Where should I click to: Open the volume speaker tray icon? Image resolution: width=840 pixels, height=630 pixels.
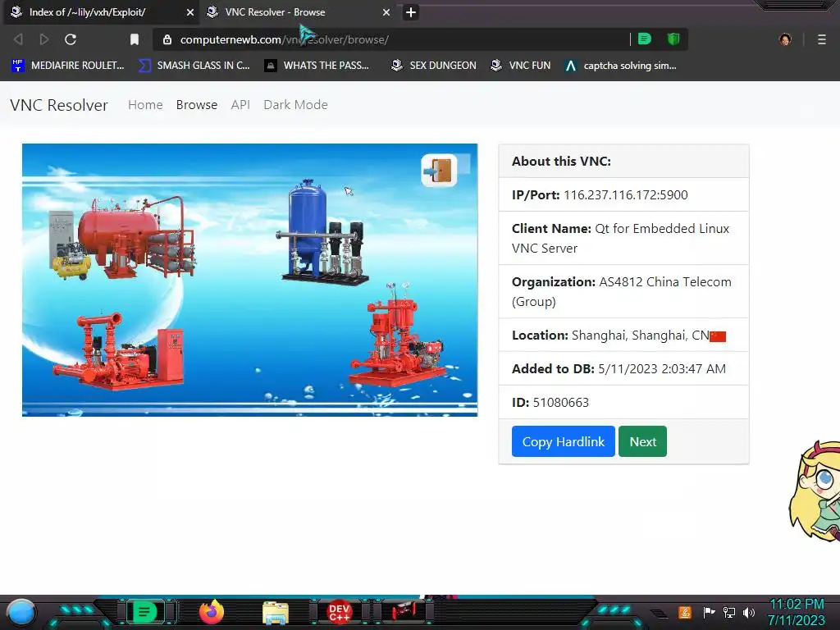pos(749,612)
